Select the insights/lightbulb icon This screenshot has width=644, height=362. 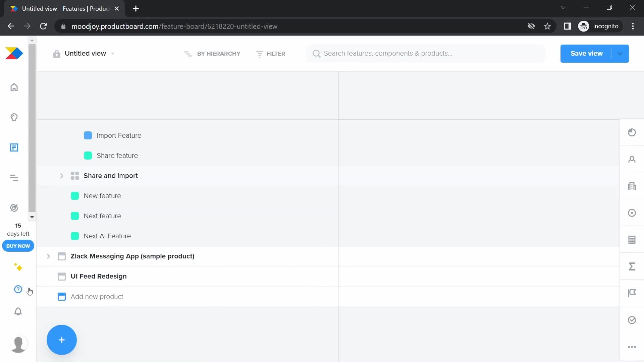coord(14,117)
